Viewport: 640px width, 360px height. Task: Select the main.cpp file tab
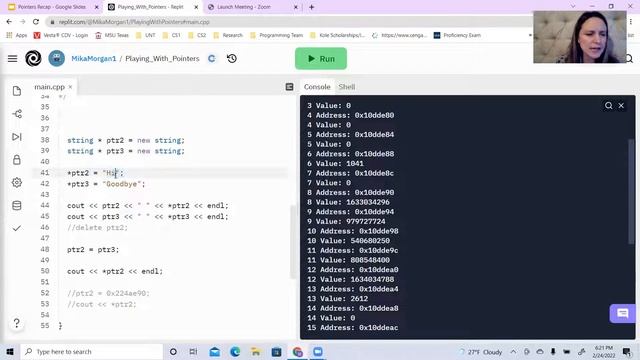49,87
